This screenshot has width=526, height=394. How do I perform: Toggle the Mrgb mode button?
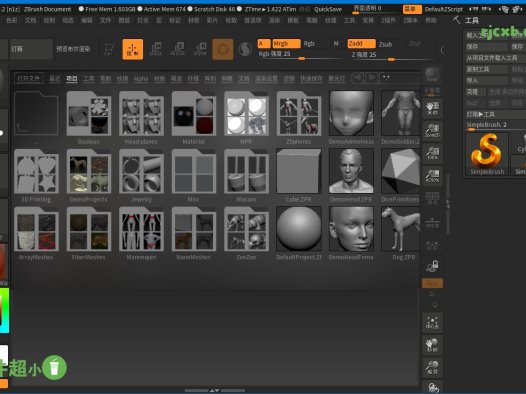(286, 44)
